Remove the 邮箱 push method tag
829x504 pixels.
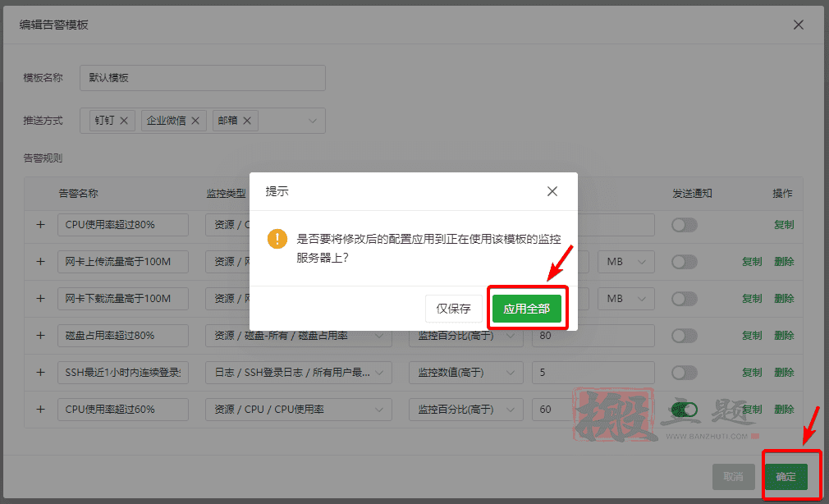[x=247, y=121]
